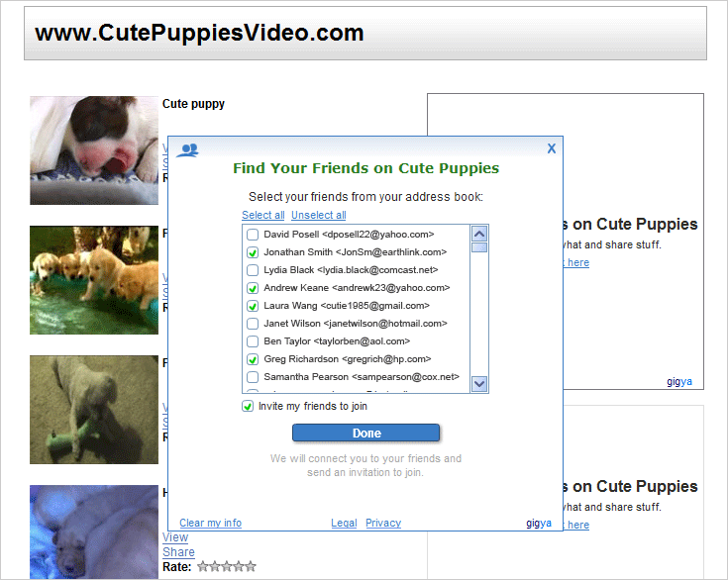
Task: Uncheck Greg Richardson's checkbox
Action: [x=253, y=359]
